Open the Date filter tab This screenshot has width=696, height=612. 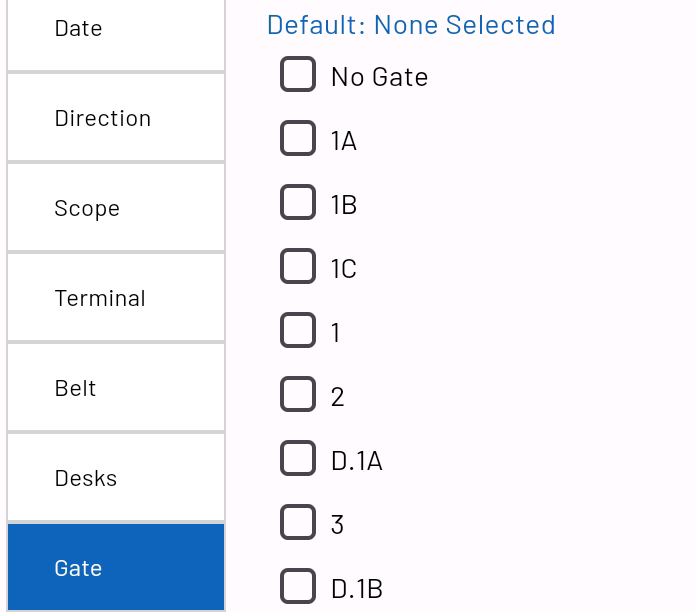click(x=115, y=29)
